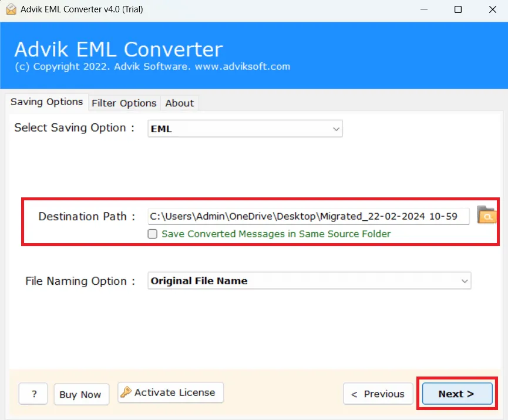Screen dimensions: 508x420
Task: Enable Save Converted Messages in Same Source Folder
Action: coord(153,234)
